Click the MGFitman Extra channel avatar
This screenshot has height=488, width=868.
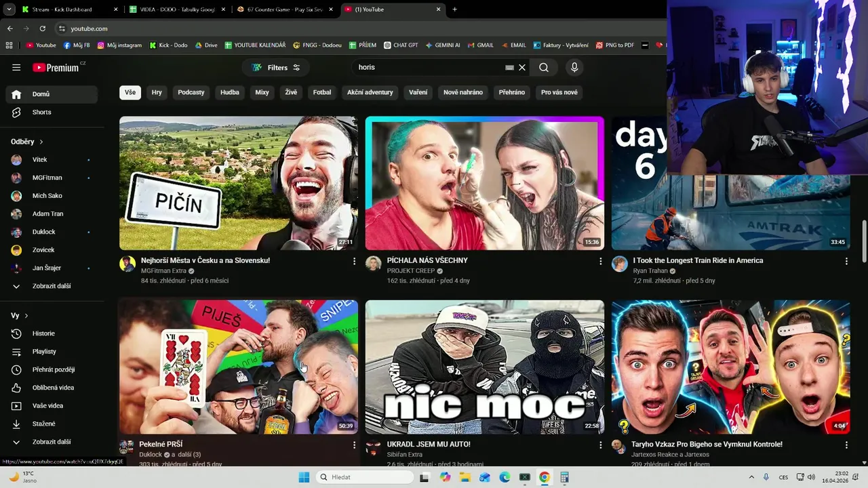point(127,264)
